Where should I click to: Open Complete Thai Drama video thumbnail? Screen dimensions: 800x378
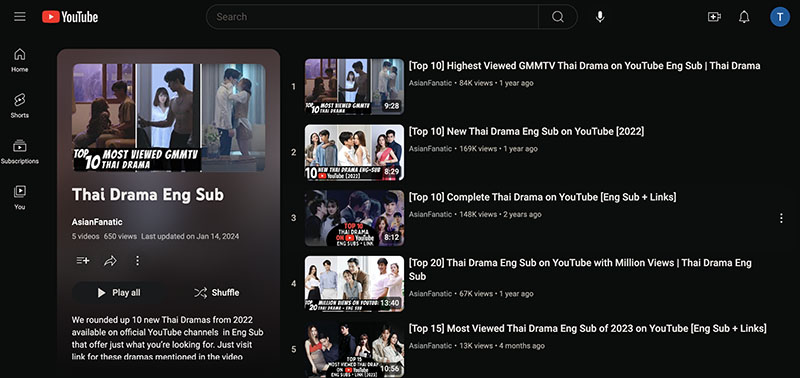point(354,218)
